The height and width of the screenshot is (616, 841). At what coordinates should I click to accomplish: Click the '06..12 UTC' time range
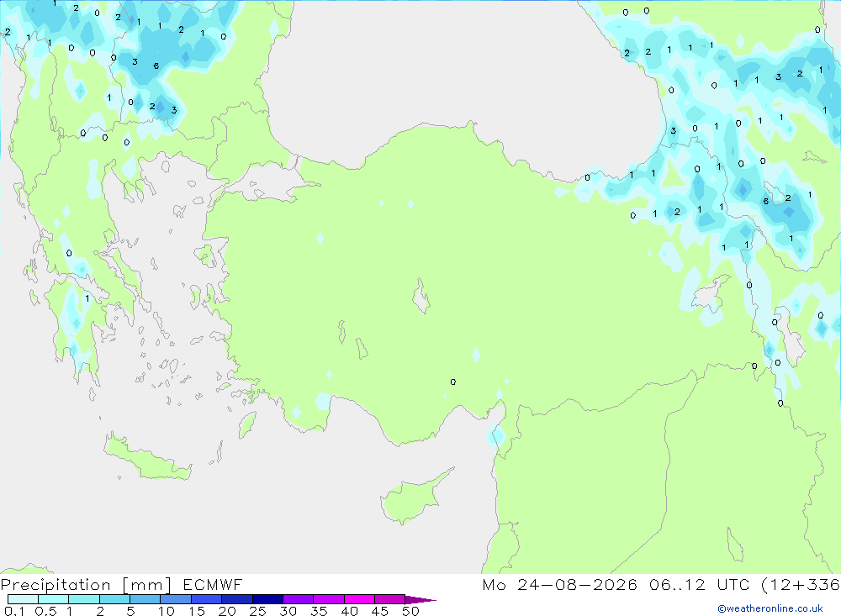click(x=698, y=584)
